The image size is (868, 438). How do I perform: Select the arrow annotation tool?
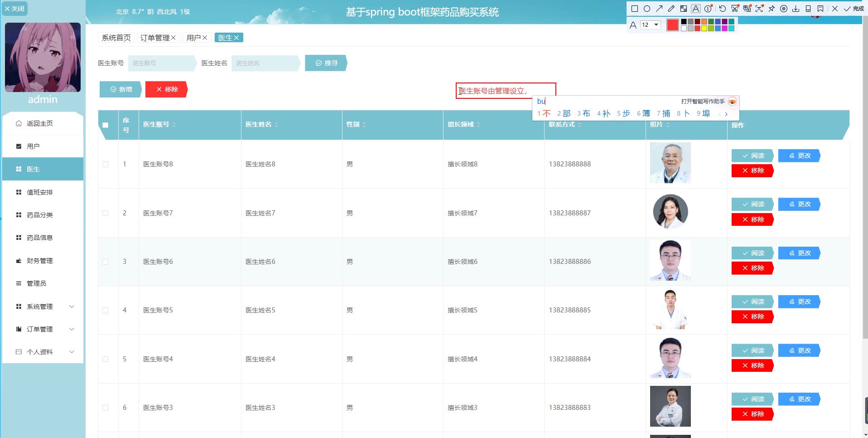point(659,9)
